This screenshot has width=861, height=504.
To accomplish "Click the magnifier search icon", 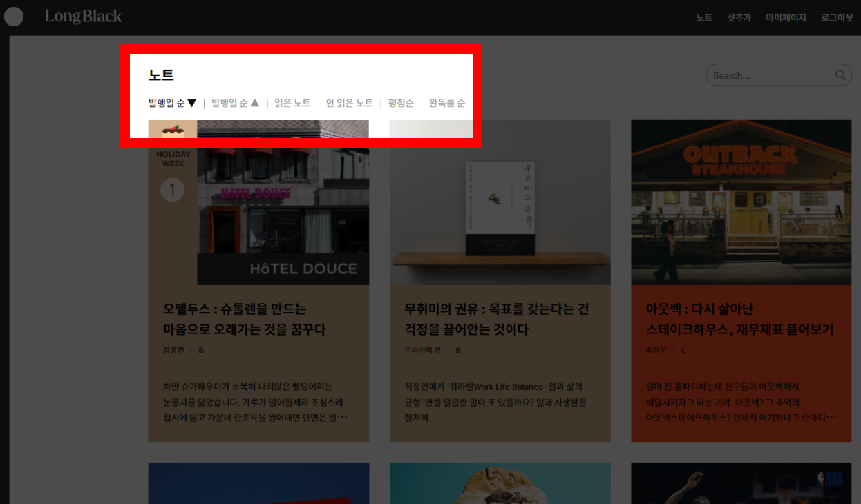I will (x=840, y=75).
